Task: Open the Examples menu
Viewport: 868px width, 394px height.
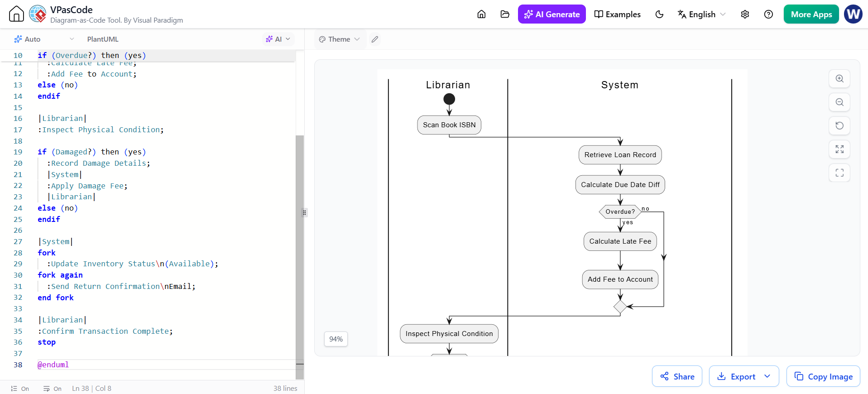Action: [617, 14]
